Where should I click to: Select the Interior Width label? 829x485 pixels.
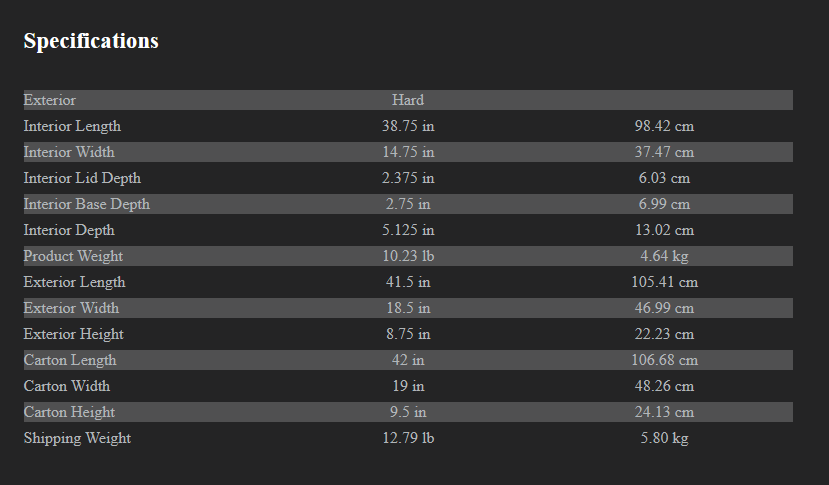(69, 152)
